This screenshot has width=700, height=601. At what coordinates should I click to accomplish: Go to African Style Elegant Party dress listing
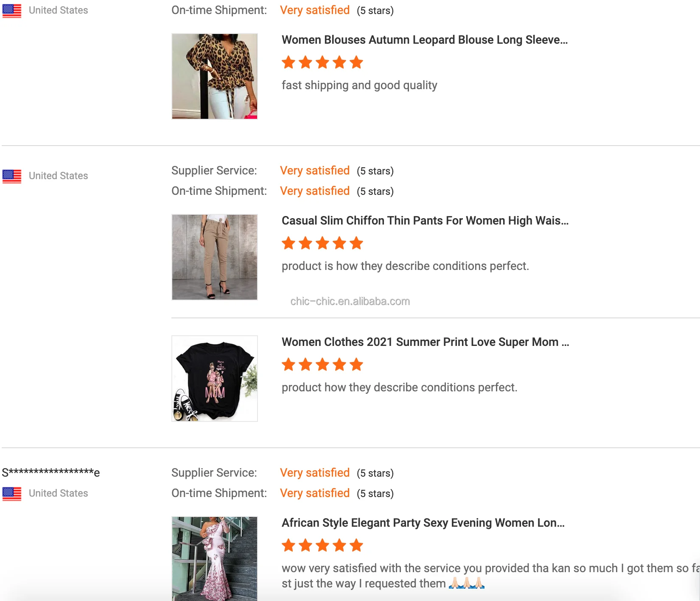[x=423, y=523]
